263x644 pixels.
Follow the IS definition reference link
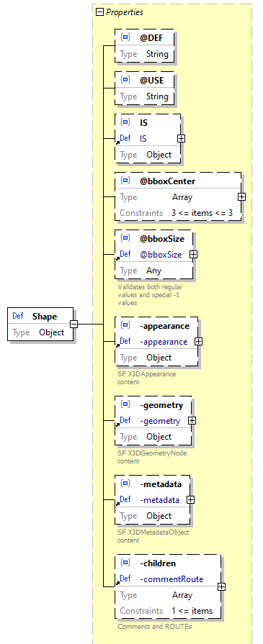[143, 139]
